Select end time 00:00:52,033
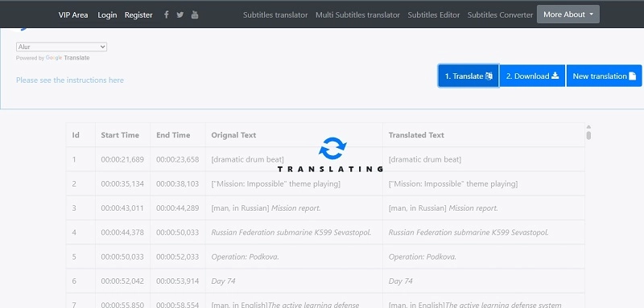This screenshot has width=644, height=308. 177,257
